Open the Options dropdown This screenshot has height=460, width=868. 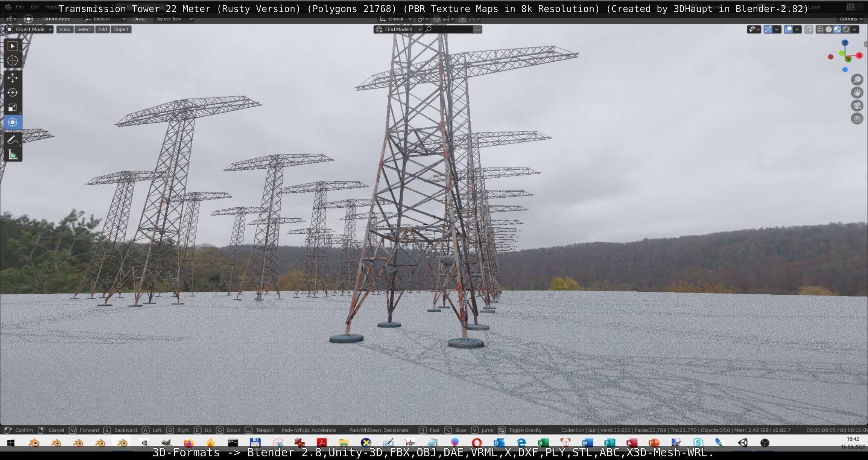click(851, 19)
